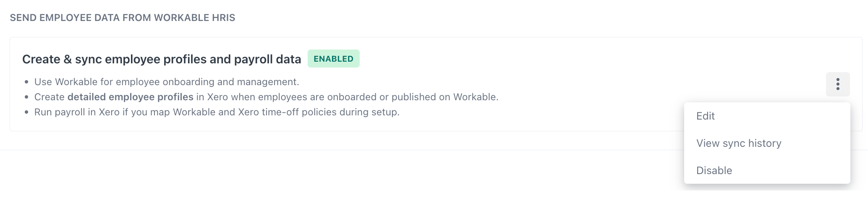This screenshot has width=868, height=198.
Task: Click the SEND EMPLOYEE DATA FROM WORKABLE HRIS header
Action: (123, 18)
